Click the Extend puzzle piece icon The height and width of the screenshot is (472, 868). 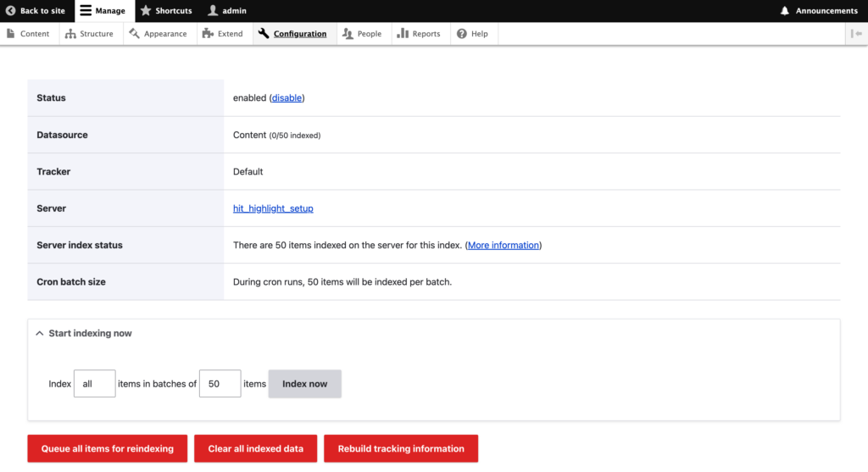coord(208,34)
